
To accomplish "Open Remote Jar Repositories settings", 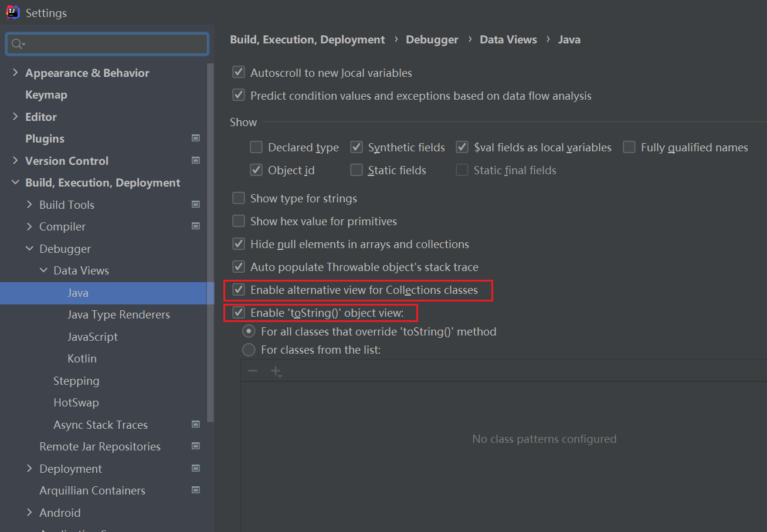I will click(x=100, y=446).
